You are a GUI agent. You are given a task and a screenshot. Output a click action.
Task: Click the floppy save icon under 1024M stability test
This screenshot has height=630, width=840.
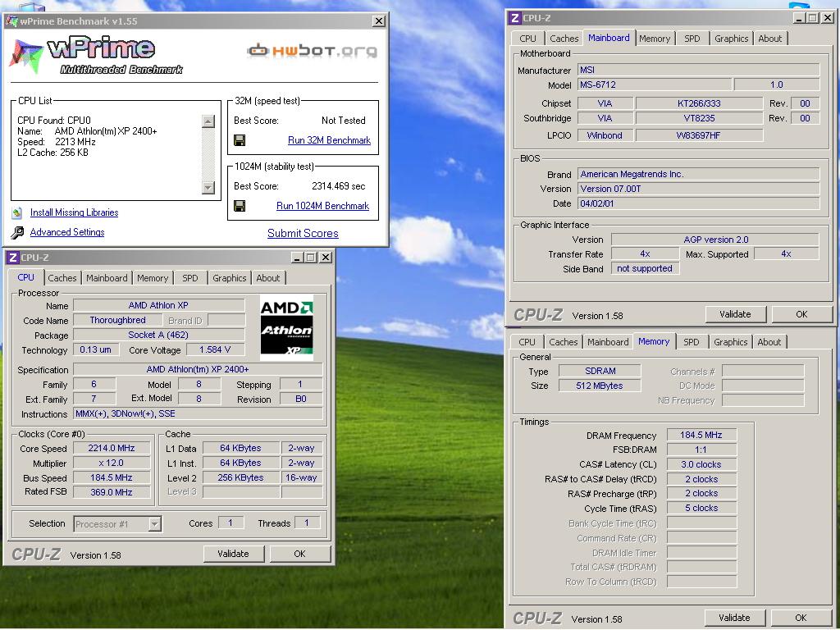240,206
